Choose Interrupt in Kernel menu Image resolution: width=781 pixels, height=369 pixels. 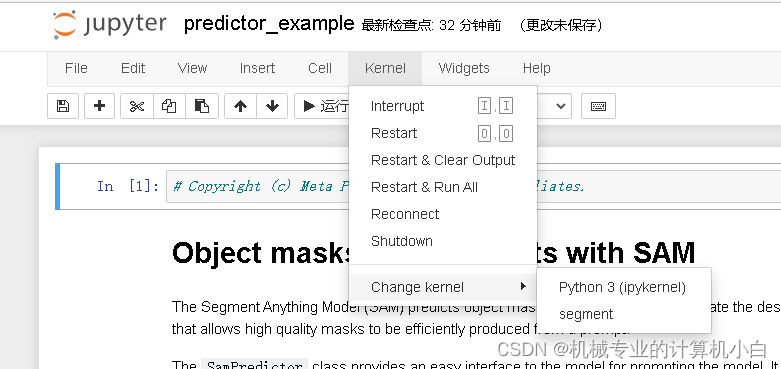click(443, 106)
